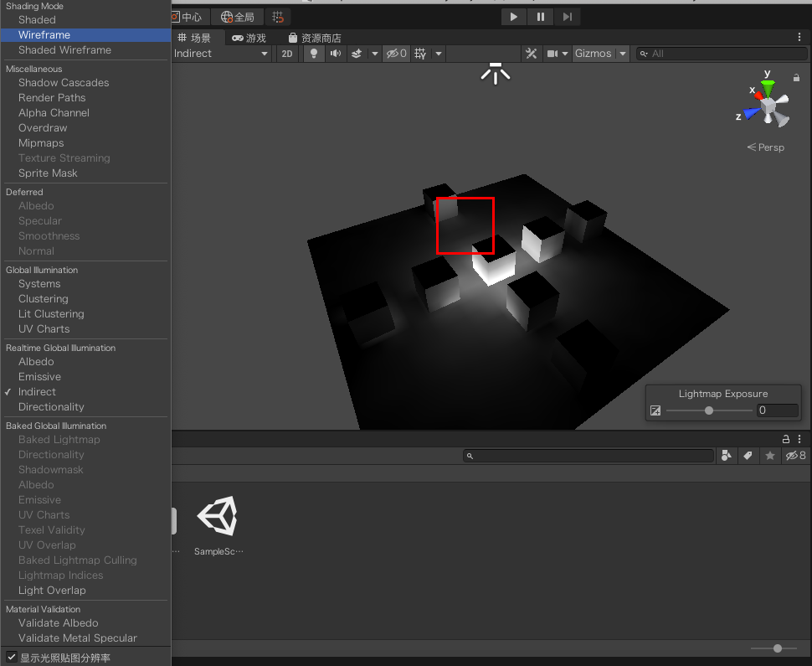Open the Indirect draw mode dropdown
This screenshot has height=666, width=812.
(x=222, y=53)
